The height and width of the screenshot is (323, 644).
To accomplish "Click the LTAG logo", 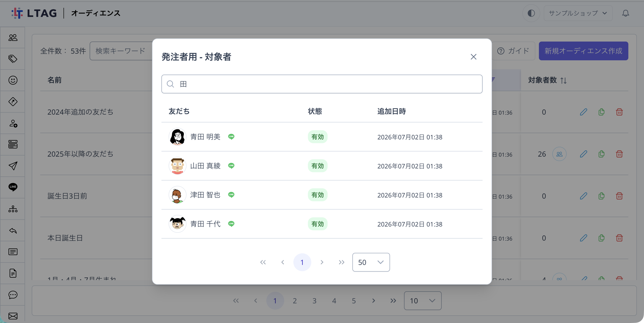I will (x=34, y=13).
